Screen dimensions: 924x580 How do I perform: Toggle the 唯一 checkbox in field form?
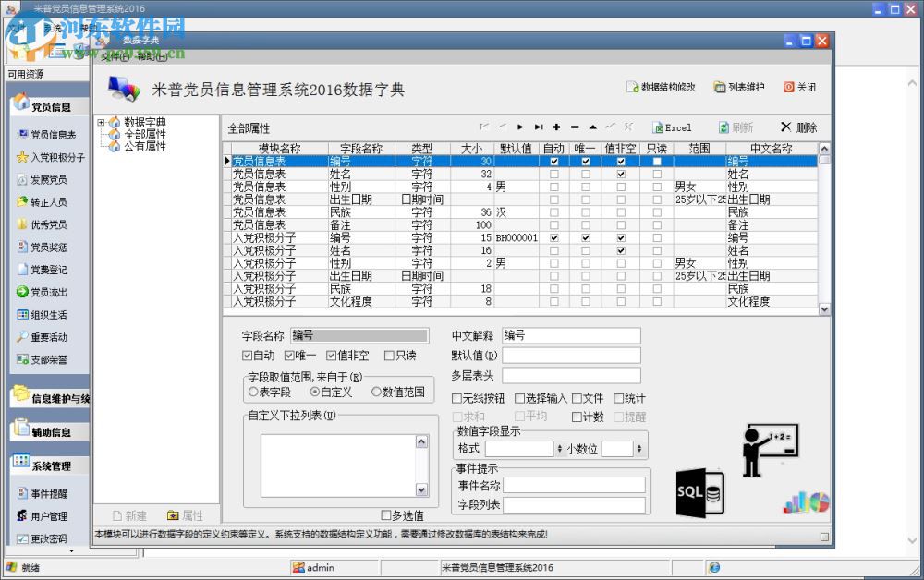coord(289,356)
